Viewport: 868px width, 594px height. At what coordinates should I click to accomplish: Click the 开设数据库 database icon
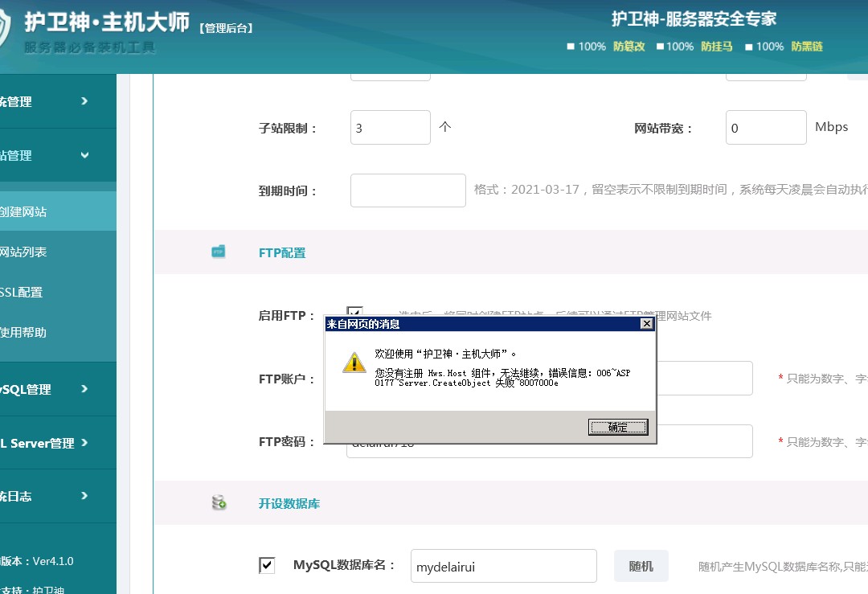(219, 503)
